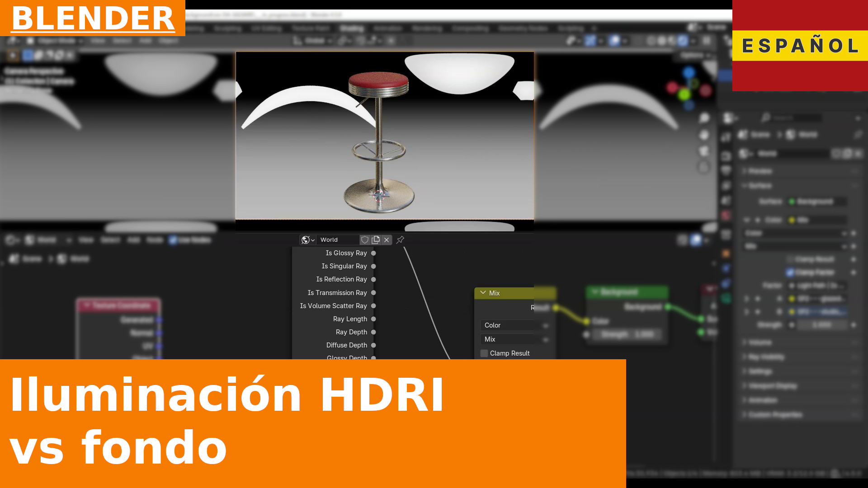Expand the Custom Properties panel
Viewport: 868px width, 488px height.
[800, 415]
